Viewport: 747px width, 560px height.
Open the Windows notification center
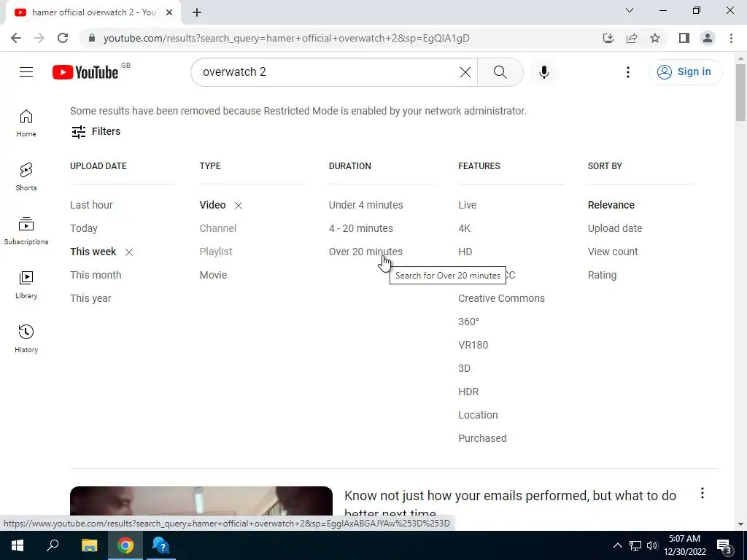click(x=724, y=545)
